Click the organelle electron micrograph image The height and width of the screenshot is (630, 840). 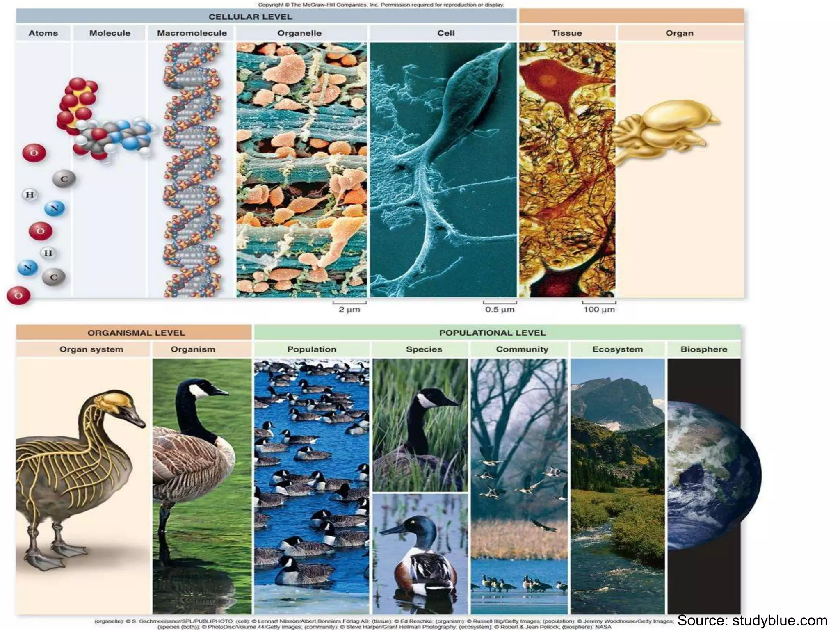coord(301,170)
